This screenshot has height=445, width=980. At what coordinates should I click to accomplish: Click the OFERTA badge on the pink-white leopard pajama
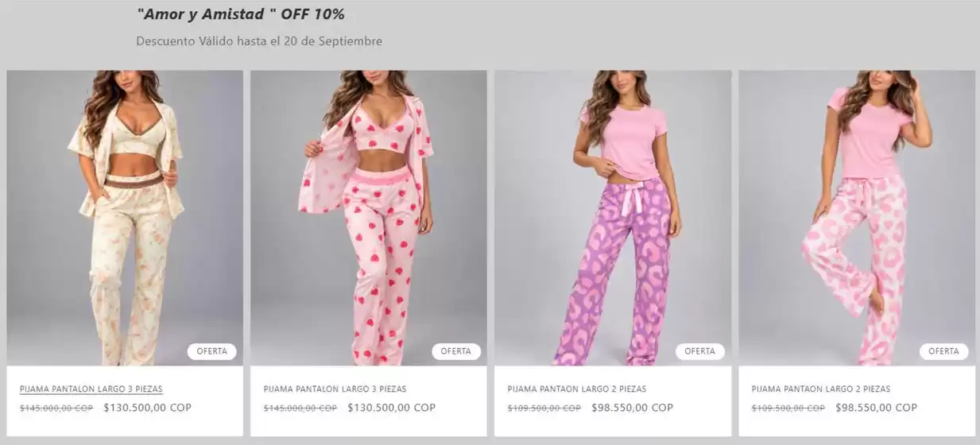[x=944, y=351]
